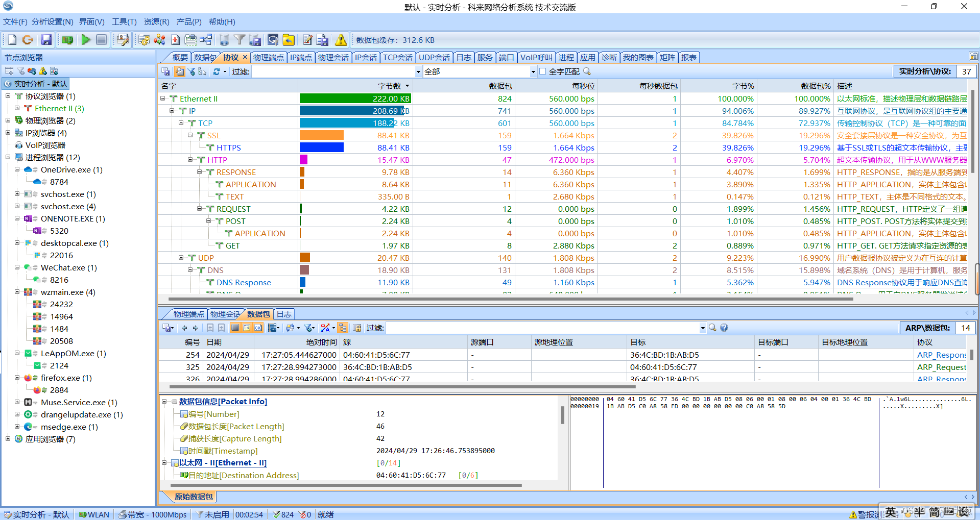
Task: Click the packet filter input field
Action: click(x=542, y=328)
